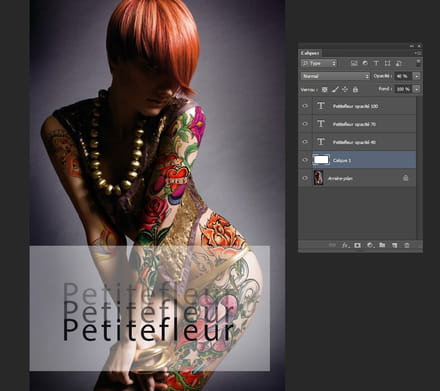Viewport: 440px width, 391px height.
Task: Lock layer position with move icon
Action: tap(345, 89)
